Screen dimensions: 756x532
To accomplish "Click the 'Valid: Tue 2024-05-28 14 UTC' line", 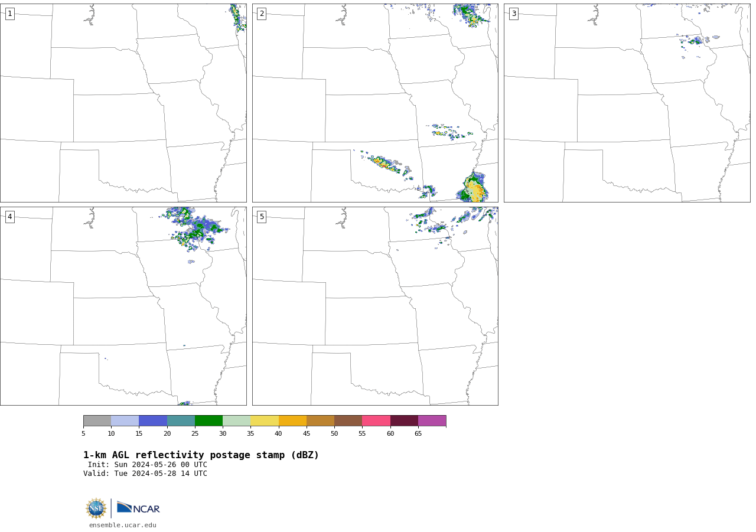I will pyautogui.click(x=145, y=474).
